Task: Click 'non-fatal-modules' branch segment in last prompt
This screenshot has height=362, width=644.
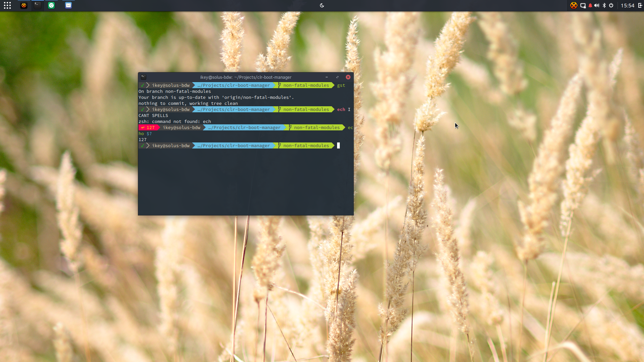Action: click(x=306, y=145)
